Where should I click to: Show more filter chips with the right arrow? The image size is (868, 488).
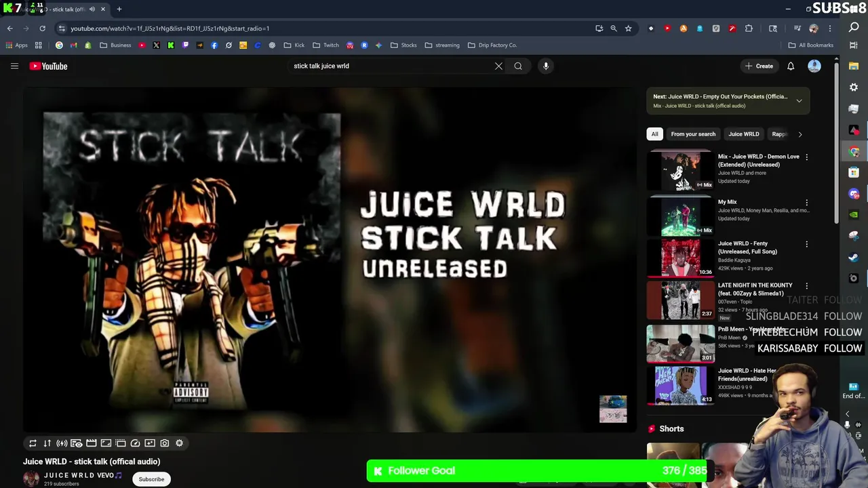[x=800, y=134]
